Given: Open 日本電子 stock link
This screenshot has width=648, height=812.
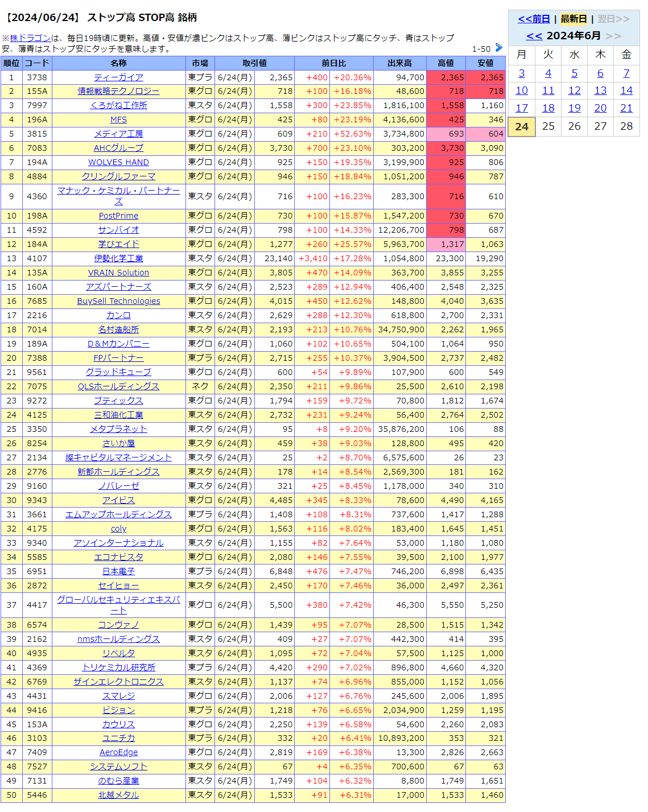Looking at the screenshot, I should (x=118, y=571).
